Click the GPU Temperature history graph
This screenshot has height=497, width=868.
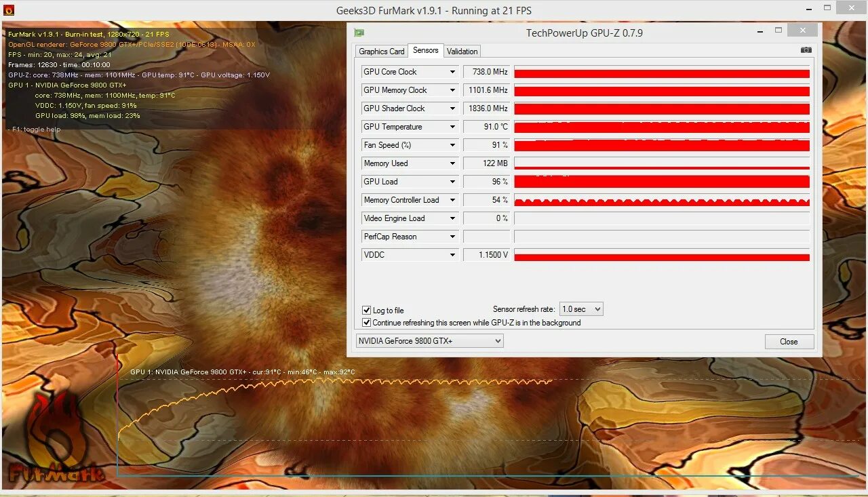click(x=662, y=127)
